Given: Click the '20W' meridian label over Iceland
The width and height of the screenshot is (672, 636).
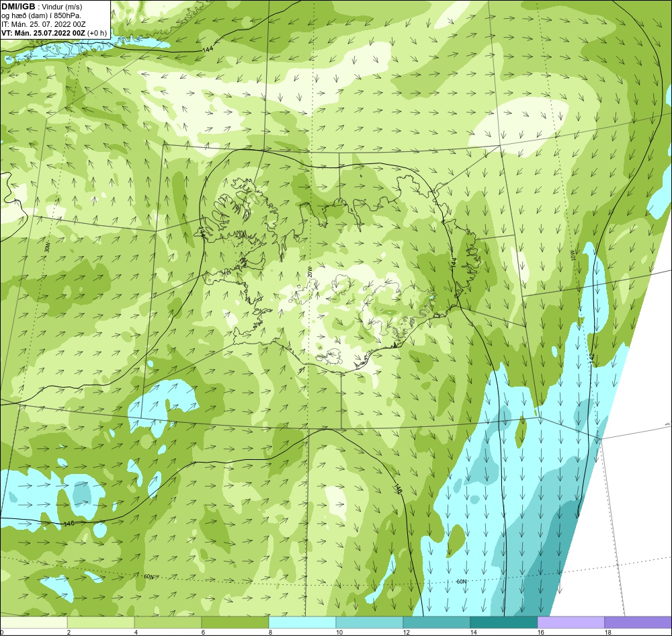Looking at the screenshot, I should point(309,272).
